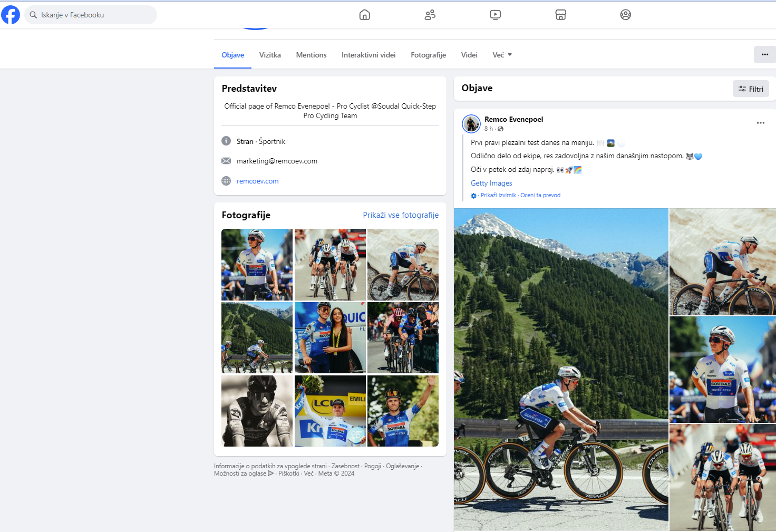The height and width of the screenshot is (532, 776).
Task: Open the Marketplace icon
Action: point(560,15)
